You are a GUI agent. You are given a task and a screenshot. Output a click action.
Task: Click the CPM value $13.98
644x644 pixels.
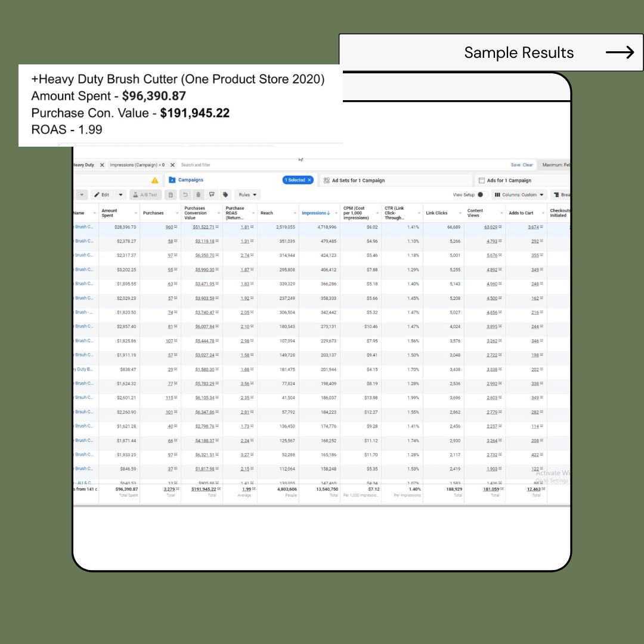pos(371,398)
